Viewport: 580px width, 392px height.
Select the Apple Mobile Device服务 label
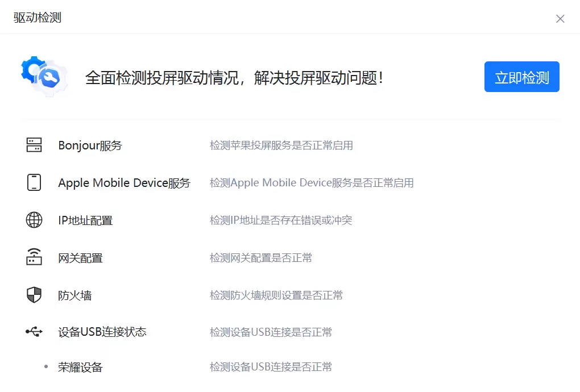coord(124,183)
